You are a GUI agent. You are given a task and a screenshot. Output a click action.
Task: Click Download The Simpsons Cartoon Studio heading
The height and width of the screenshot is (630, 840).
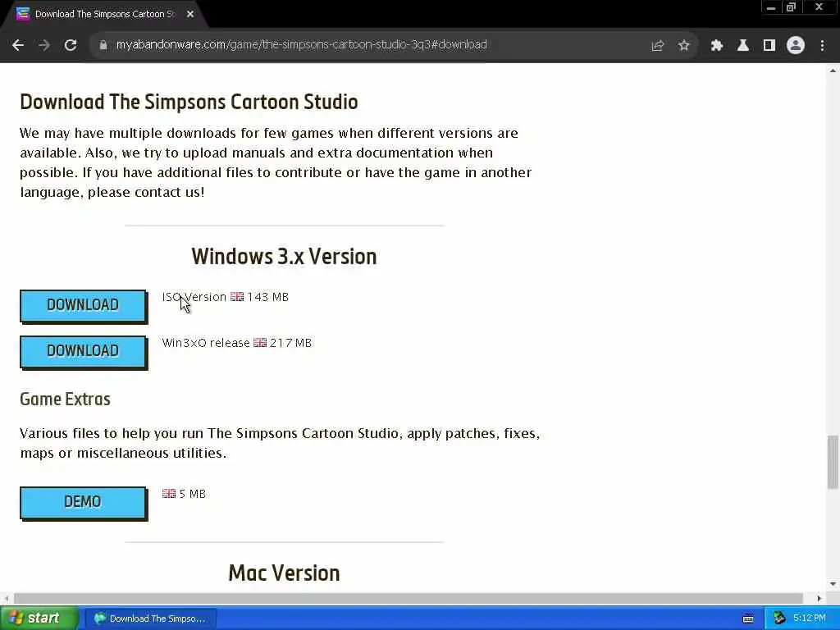click(x=189, y=102)
